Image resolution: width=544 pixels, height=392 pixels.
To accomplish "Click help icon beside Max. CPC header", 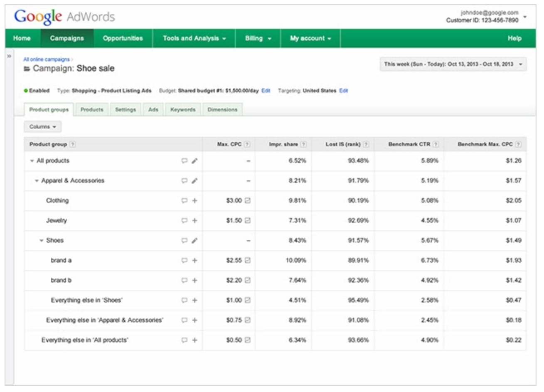I will point(247,145).
